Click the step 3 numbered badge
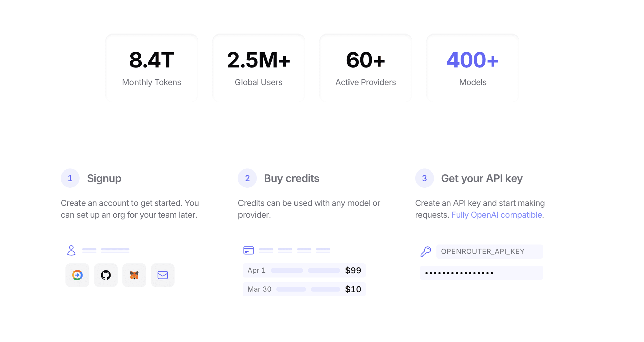This screenshot has width=644, height=342. click(x=424, y=178)
